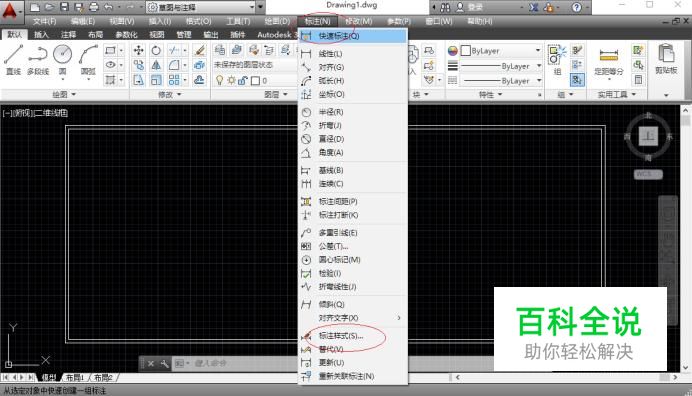Toggle the layer lightbulb on/off icon
The height and width of the screenshot is (396, 692).
pyautogui.click(x=219, y=80)
